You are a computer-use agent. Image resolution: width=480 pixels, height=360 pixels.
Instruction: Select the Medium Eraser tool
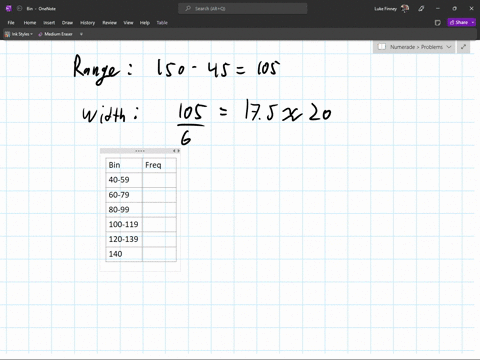tap(55, 34)
